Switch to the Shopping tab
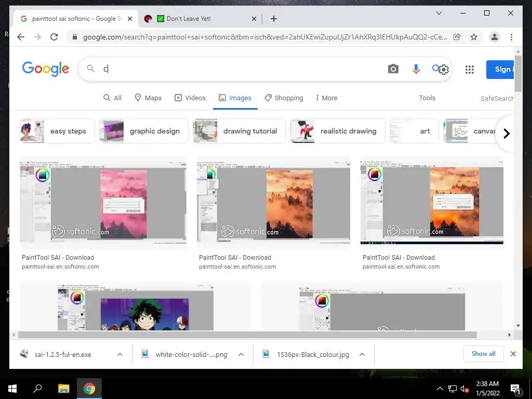Screen dimensions: 532x399 pyautogui.click(x=284, y=98)
